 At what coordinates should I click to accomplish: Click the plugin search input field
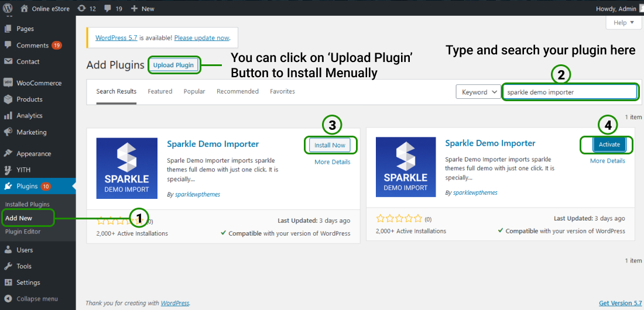point(570,92)
